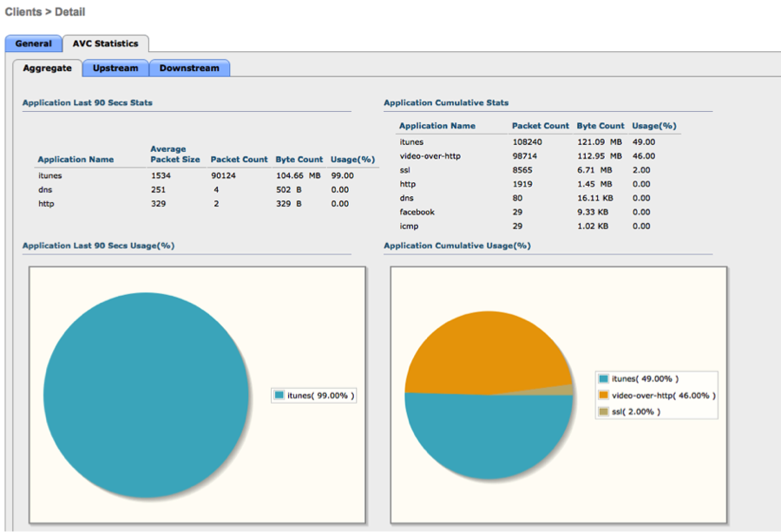The height and width of the screenshot is (532, 781).
Task: Click the icmp row in cumulative stats
Action: point(410,226)
